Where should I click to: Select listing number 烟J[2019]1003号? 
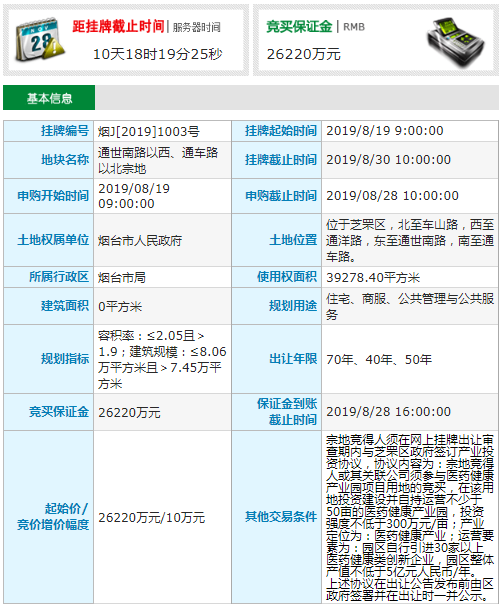click(149, 131)
